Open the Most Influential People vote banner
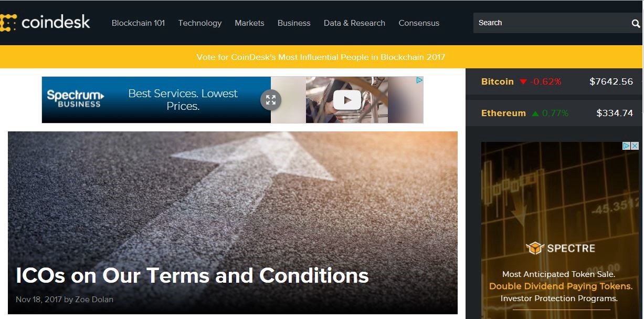This screenshot has height=319, width=644. (321, 57)
